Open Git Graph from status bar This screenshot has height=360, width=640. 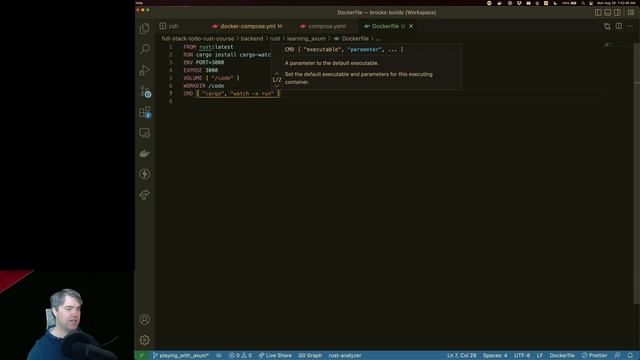click(310, 356)
